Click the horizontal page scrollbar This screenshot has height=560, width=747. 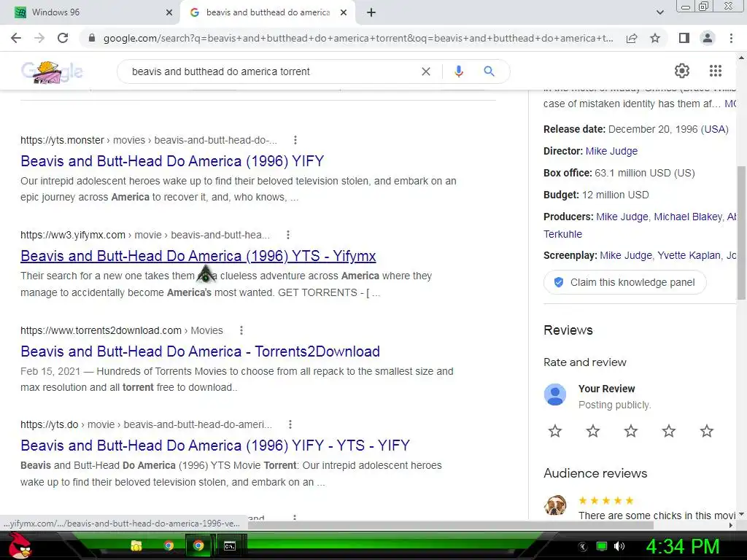click(452, 525)
